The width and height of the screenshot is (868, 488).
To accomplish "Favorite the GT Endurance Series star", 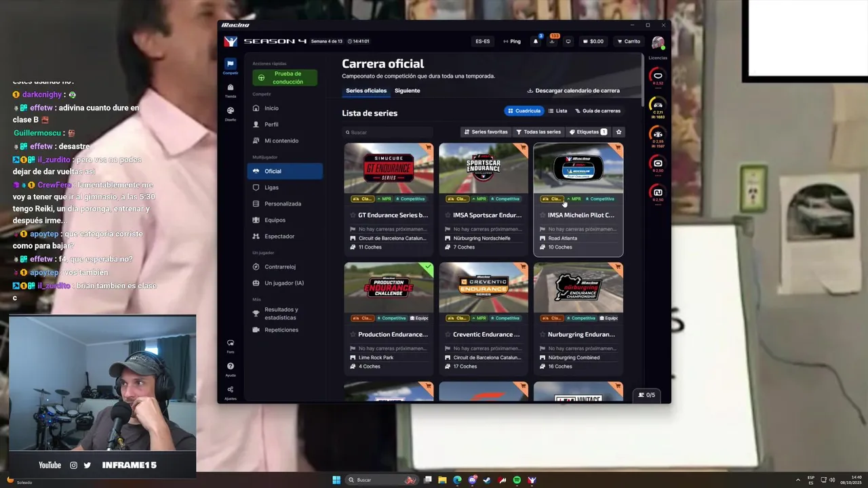I will coord(353,215).
